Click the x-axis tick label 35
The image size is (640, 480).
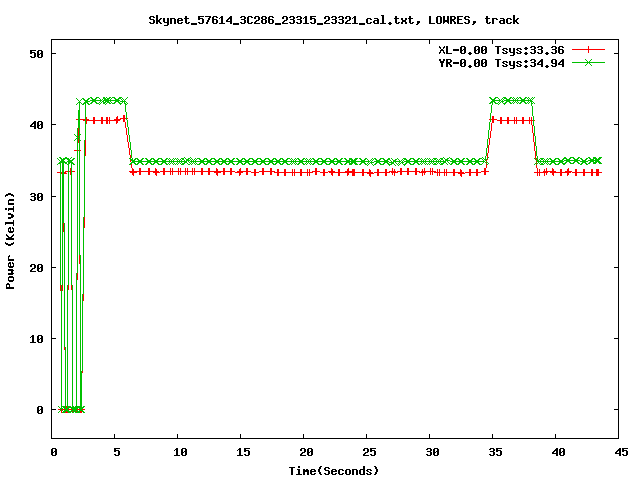click(495, 452)
